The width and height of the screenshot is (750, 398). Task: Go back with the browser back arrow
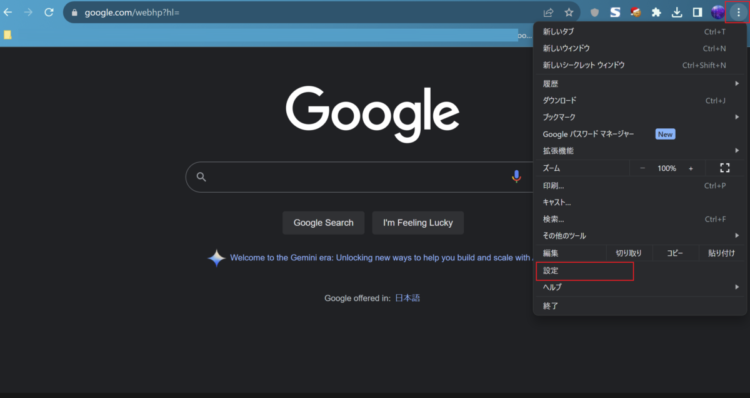coord(8,12)
